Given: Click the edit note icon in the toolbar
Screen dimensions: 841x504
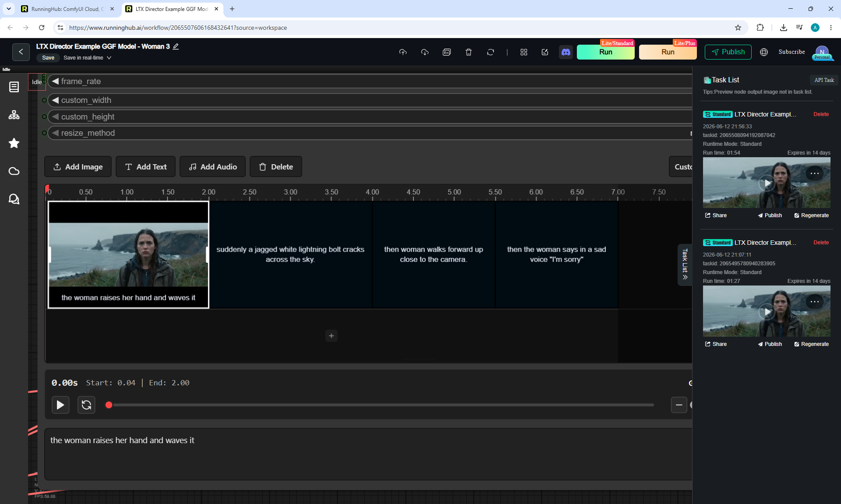Looking at the screenshot, I should tap(545, 52).
